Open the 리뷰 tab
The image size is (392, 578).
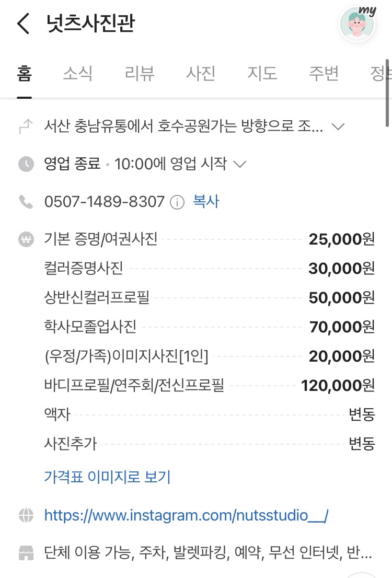click(x=140, y=74)
